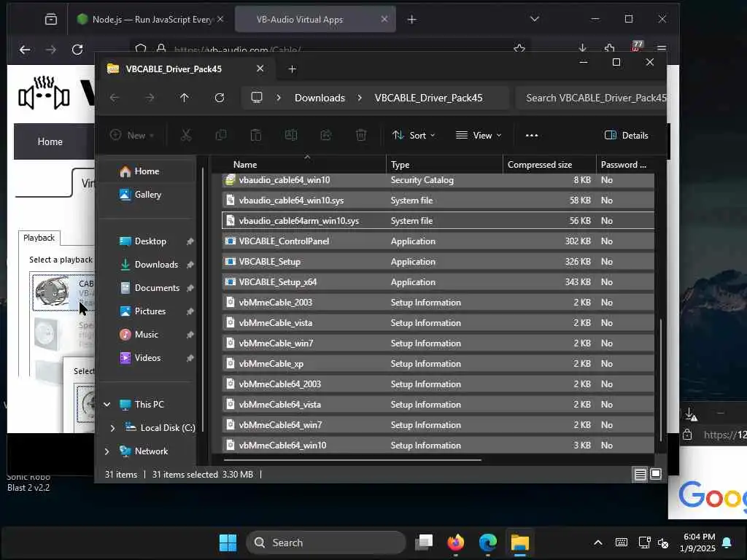This screenshot has width=747, height=560.
Task: Click the PC icon in the address bar
Action: 257,98
